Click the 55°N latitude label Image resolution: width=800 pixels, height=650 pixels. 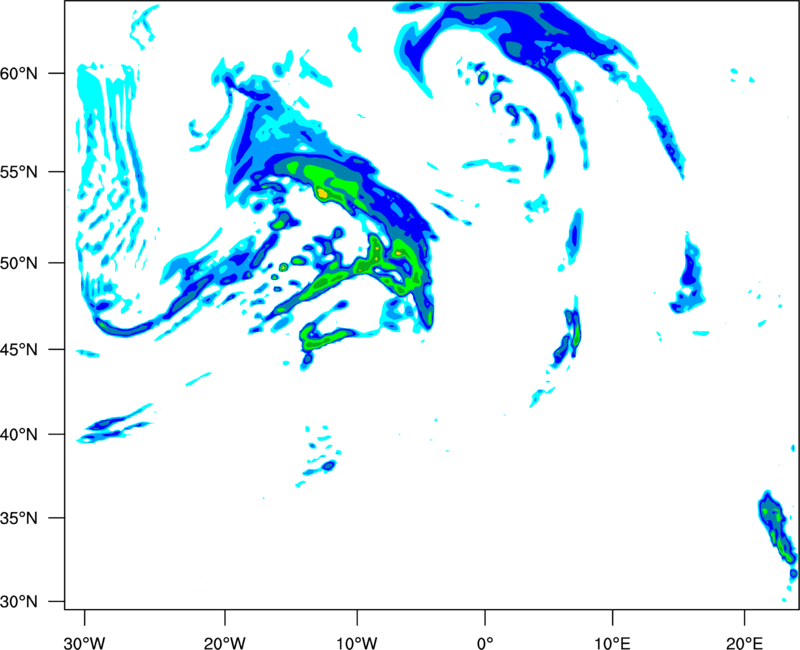point(19,172)
